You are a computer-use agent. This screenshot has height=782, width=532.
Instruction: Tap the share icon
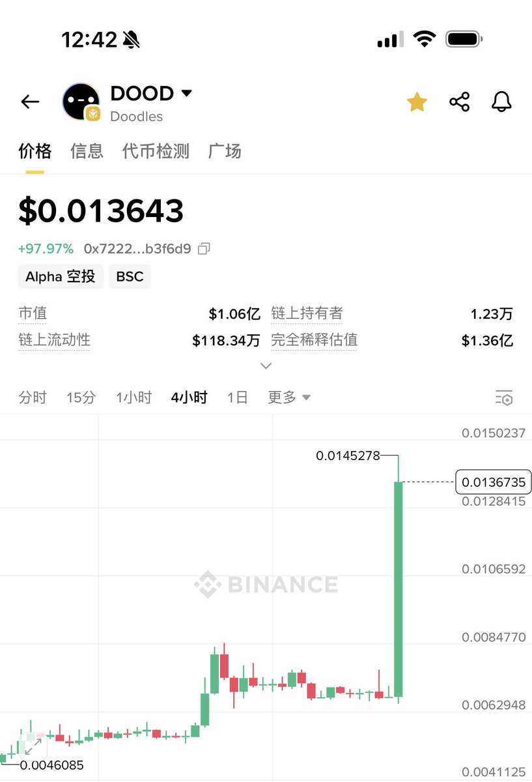click(x=459, y=102)
